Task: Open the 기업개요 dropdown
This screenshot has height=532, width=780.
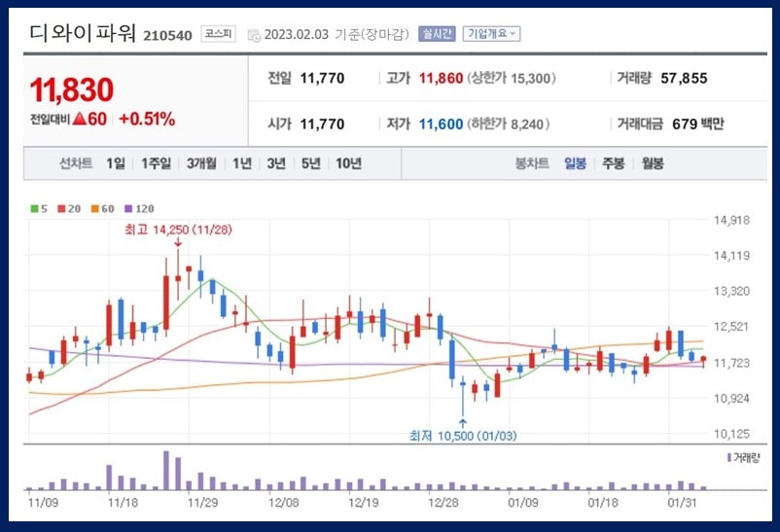Action: (491, 34)
